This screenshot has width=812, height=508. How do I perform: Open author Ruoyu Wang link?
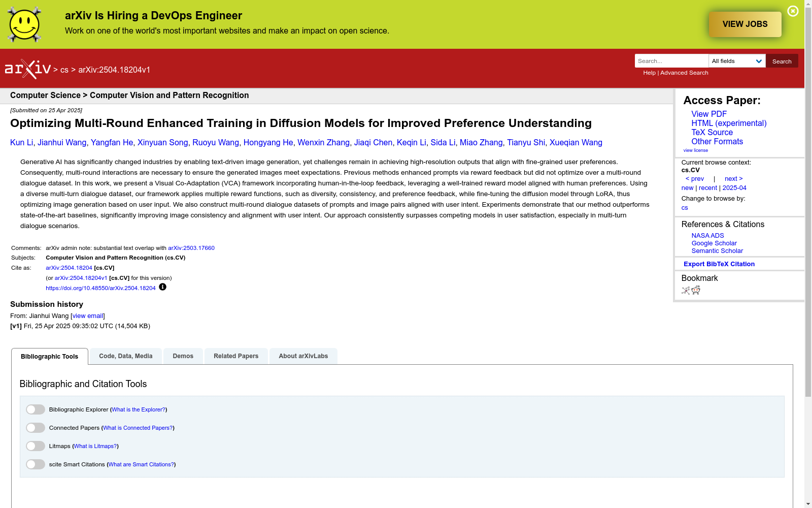216,143
